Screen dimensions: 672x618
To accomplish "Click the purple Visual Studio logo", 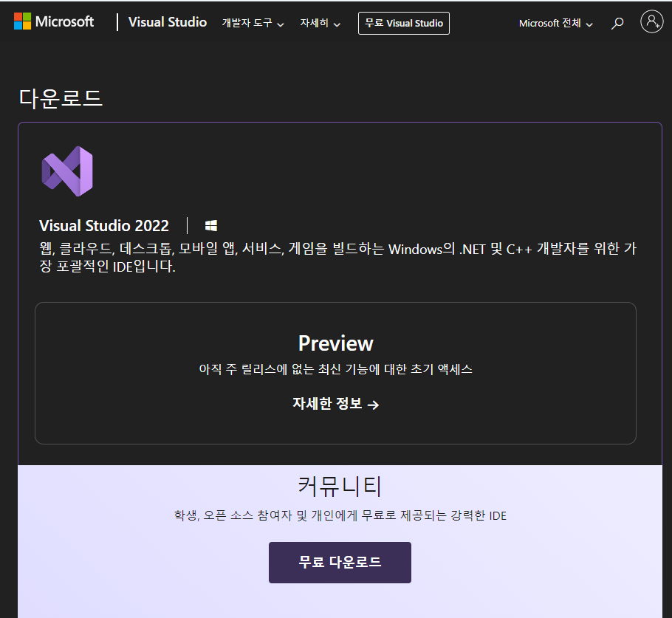I will (x=67, y=171).
